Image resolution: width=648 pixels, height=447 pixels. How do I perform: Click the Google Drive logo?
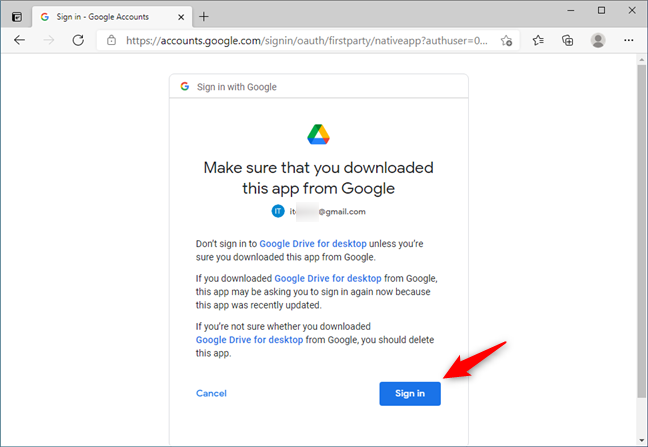point(318,134)
